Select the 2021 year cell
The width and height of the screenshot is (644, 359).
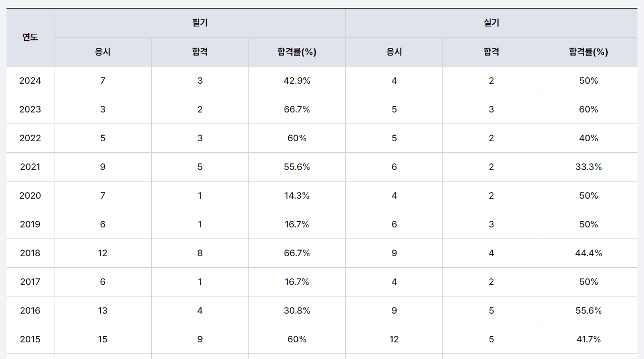tap(30, 167)
